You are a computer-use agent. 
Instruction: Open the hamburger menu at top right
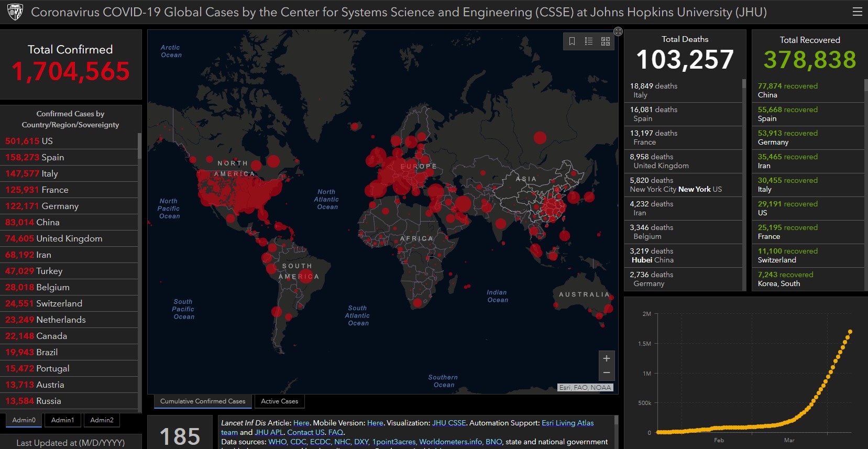[857, 12]
